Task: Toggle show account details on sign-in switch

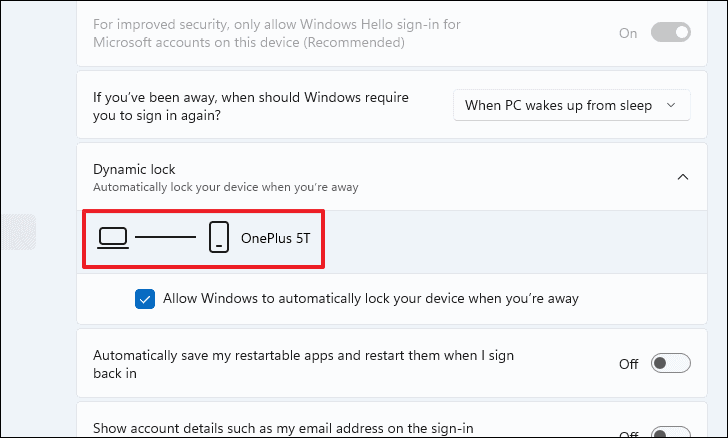Action: (670, 432)
